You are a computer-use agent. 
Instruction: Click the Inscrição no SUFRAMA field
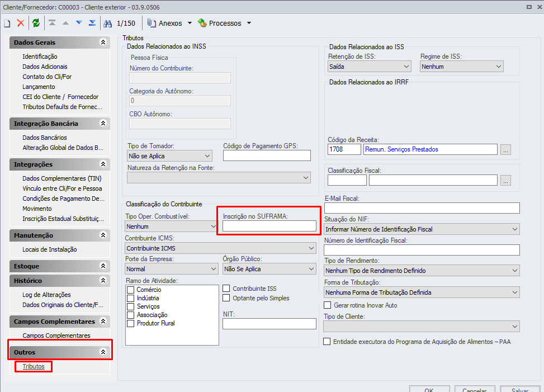click(x=269, y=226)
